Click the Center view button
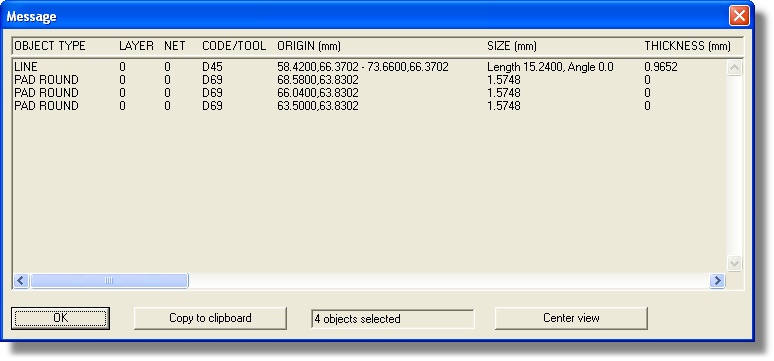The height and width of the screenshot is (361, 774). point(571,318)
